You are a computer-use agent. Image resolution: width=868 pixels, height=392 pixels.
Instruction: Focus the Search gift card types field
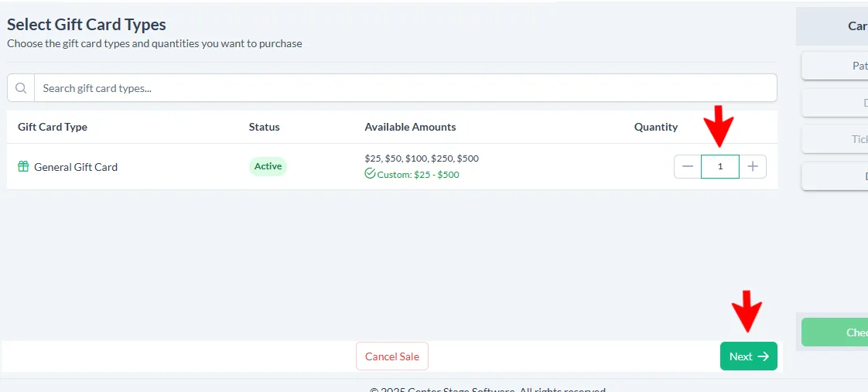pyautogui.click(x=405, y=88)
